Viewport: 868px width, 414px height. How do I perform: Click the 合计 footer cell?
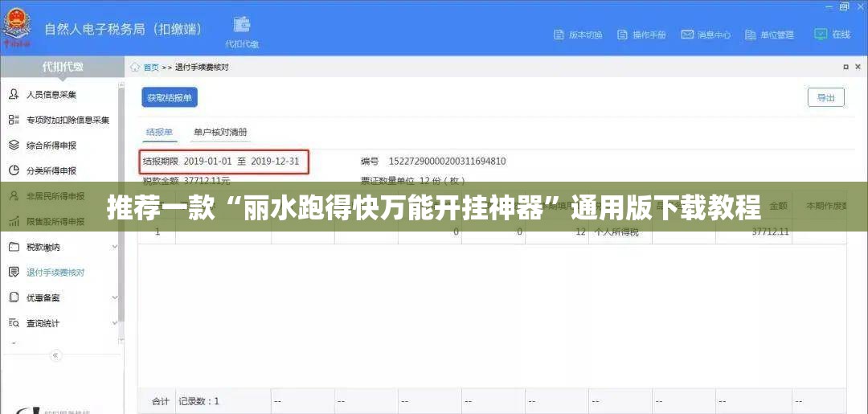coord(159,400)
